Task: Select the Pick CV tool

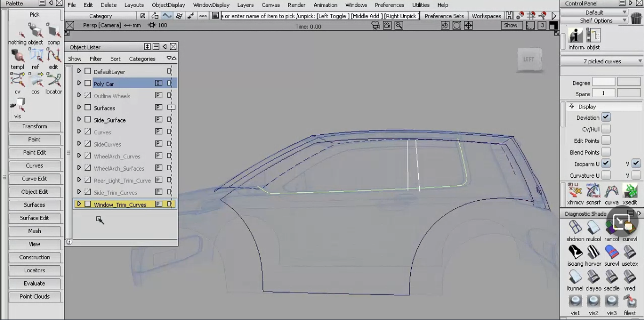Action: point(17,83)
